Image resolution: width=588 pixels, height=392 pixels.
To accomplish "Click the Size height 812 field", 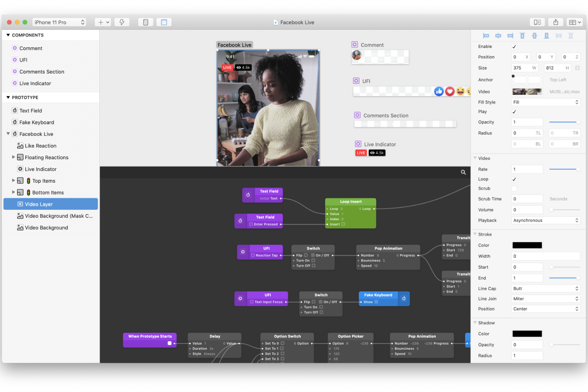I will pyautogui.click(x=558, y=68).
